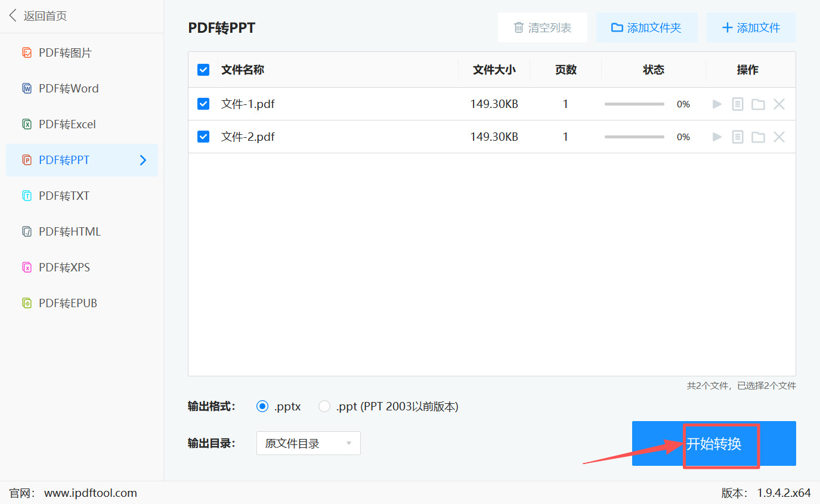Start converting 文件-2.pdf with its play icon
The width and height of the screenshot is (820, 504).
tap(717, 137)
